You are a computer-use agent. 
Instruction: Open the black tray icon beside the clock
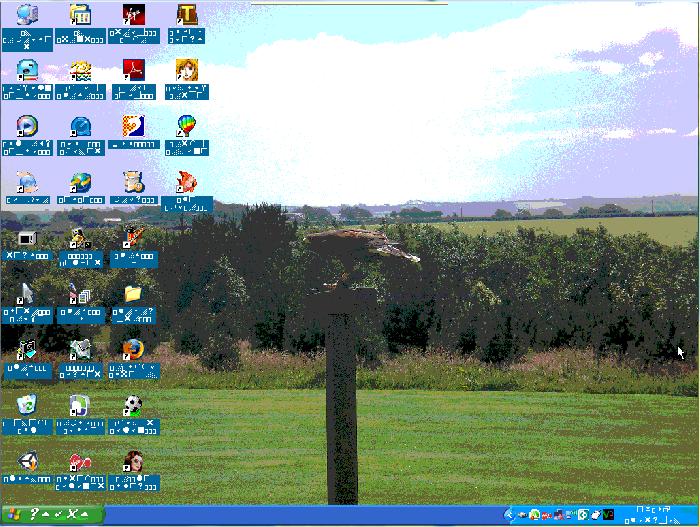point(608,516)
